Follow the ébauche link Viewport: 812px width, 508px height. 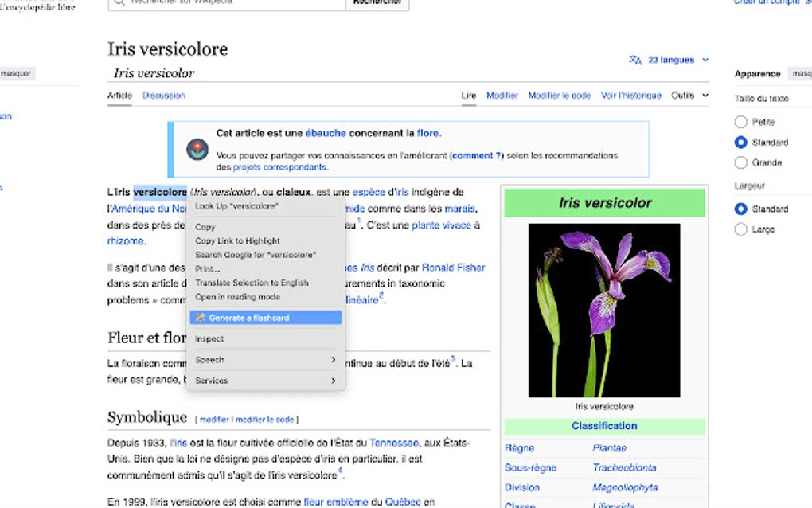tap(326, 133)
